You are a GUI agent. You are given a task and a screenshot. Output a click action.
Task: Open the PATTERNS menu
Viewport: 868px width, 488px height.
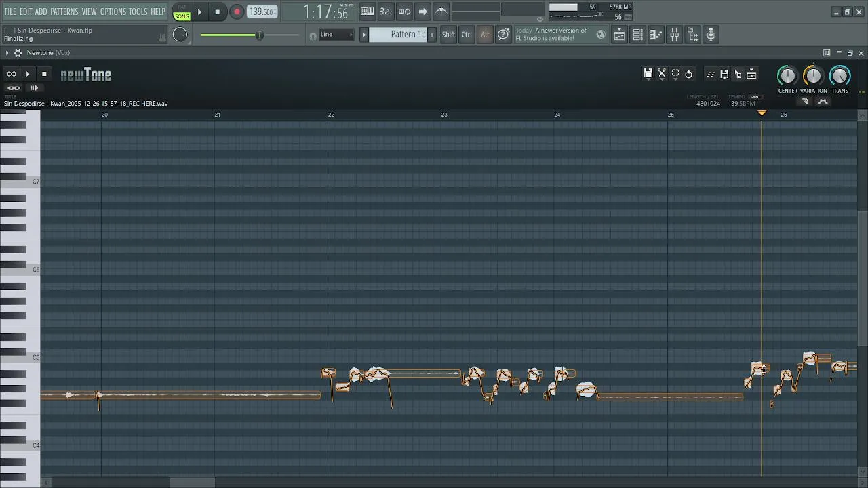[64, 12]
